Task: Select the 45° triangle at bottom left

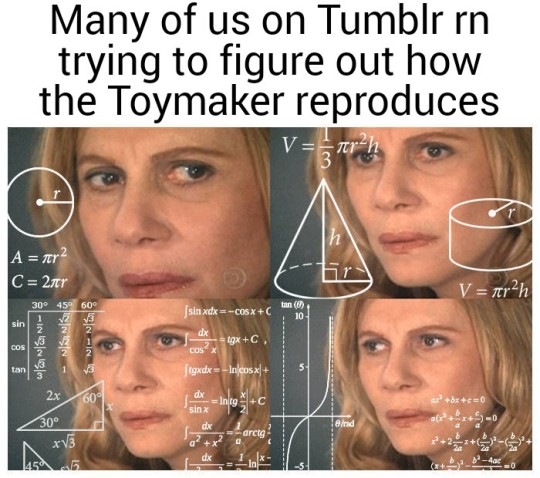Action: [x=38, y=455]
